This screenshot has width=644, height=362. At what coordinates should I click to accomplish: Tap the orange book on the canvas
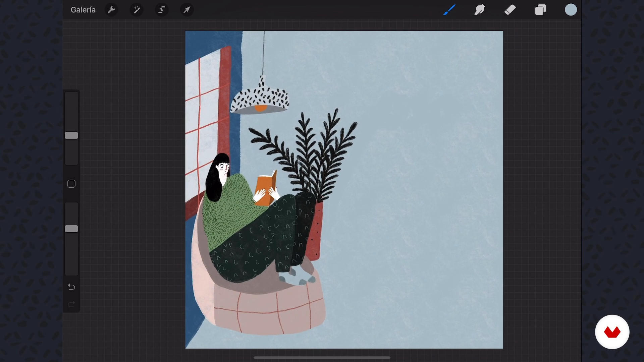[266, 188]
